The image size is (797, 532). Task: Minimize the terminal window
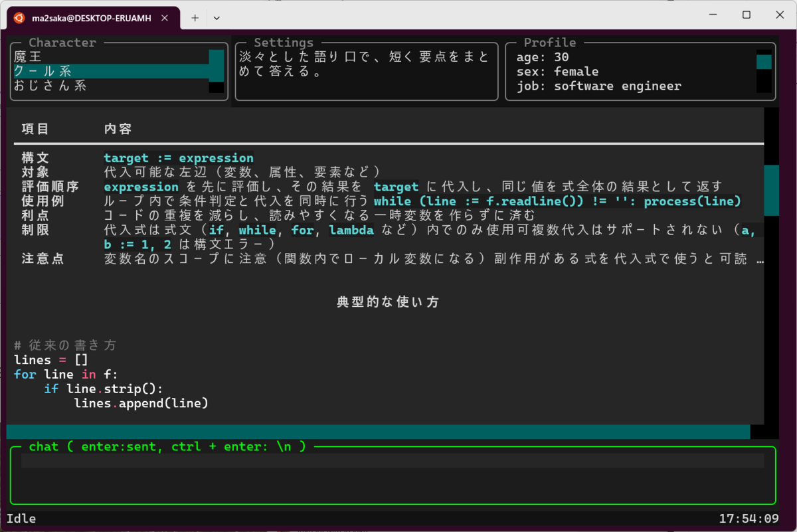point(715,15)
